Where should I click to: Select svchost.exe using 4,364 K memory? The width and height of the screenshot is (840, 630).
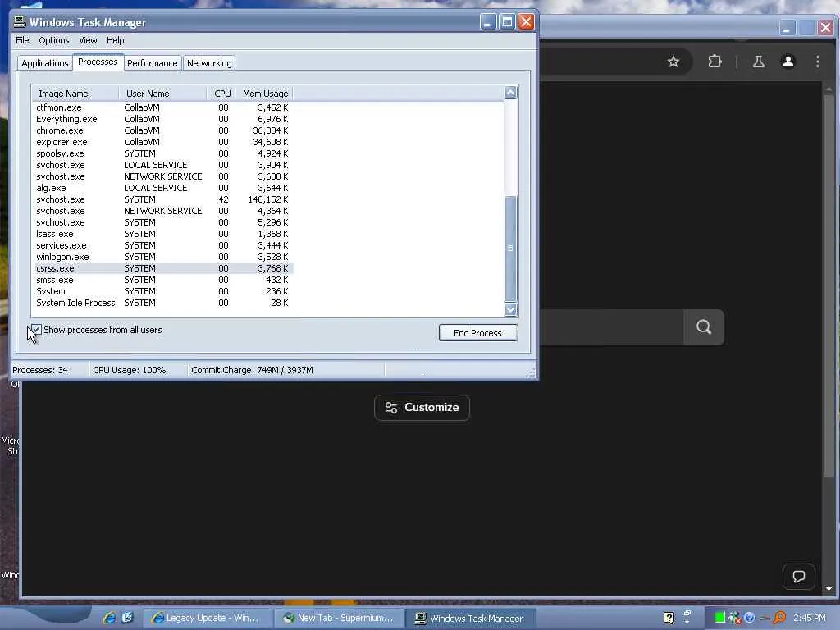coord(162,211)
